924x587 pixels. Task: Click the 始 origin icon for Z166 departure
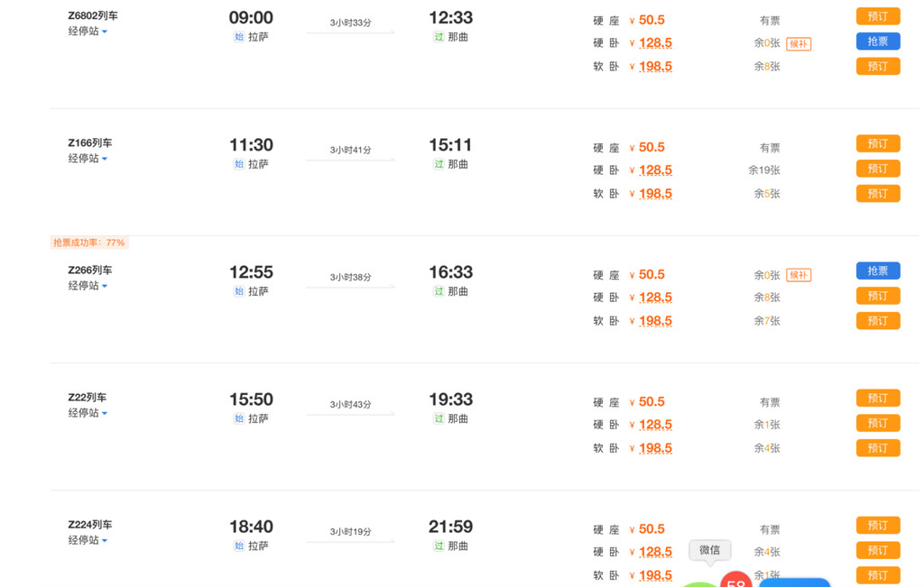pos(238,164)
